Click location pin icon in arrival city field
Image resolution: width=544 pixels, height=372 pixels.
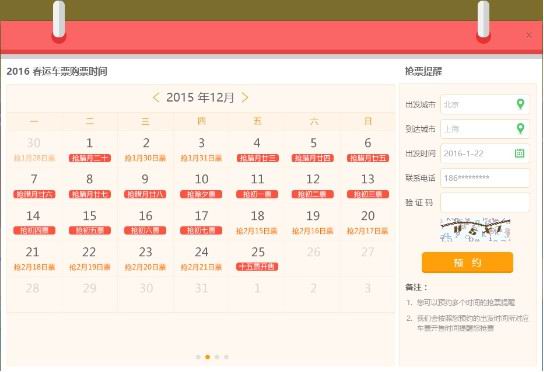click(x=520, y=128)
